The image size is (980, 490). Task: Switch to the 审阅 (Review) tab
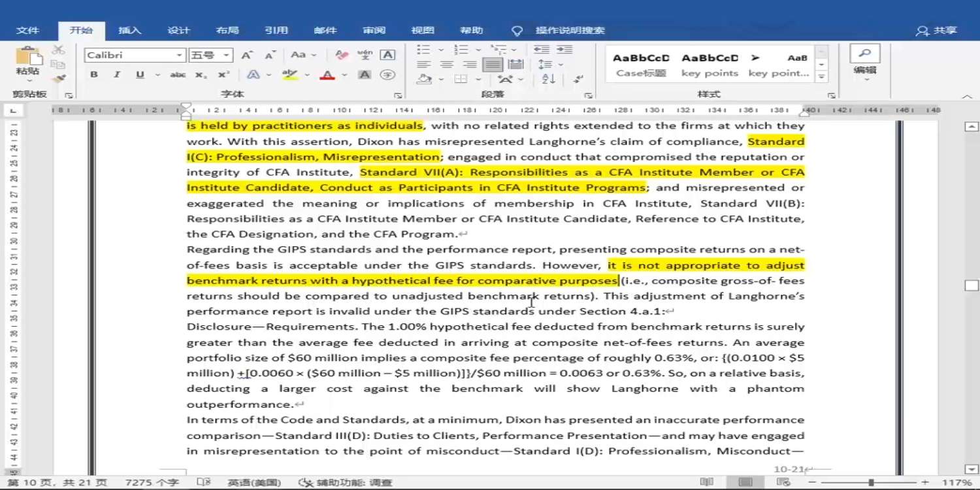coord(374,30)
